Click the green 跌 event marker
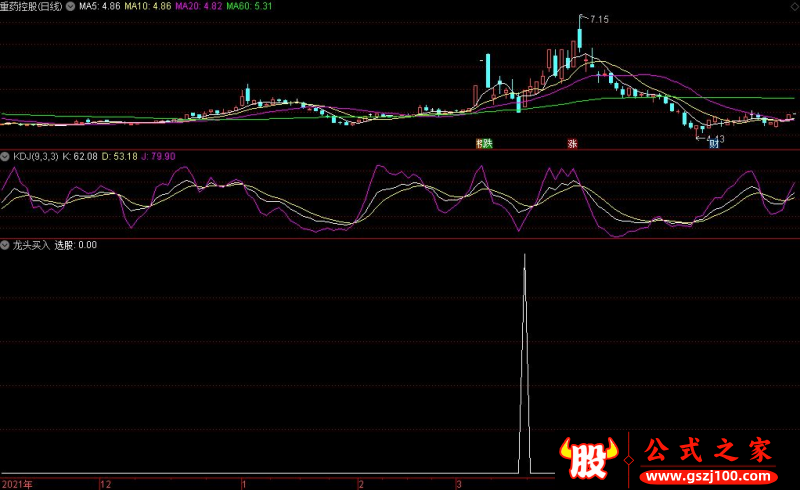The height and width of the screenshot is (490, 800). click(x=488, y=144)
